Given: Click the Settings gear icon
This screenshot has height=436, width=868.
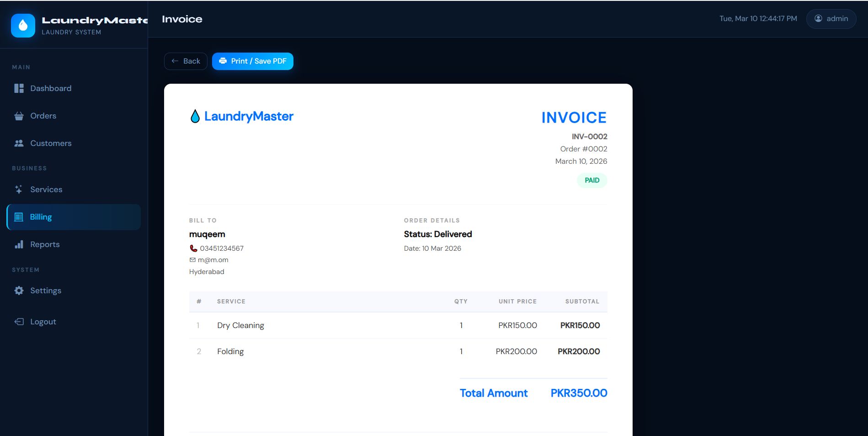Looking at the screenshot, I should click(19, 291).
